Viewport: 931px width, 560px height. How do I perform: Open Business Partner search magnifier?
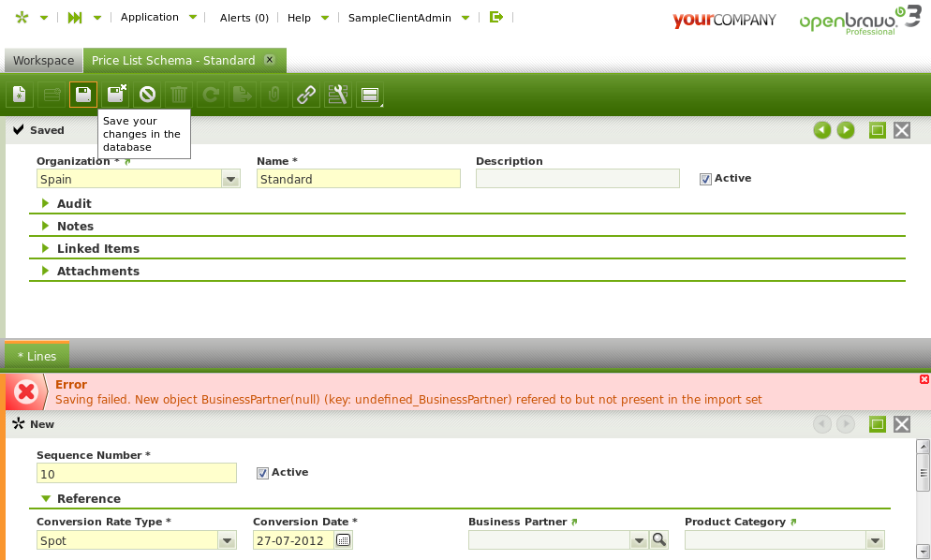[x=659, y=539]
